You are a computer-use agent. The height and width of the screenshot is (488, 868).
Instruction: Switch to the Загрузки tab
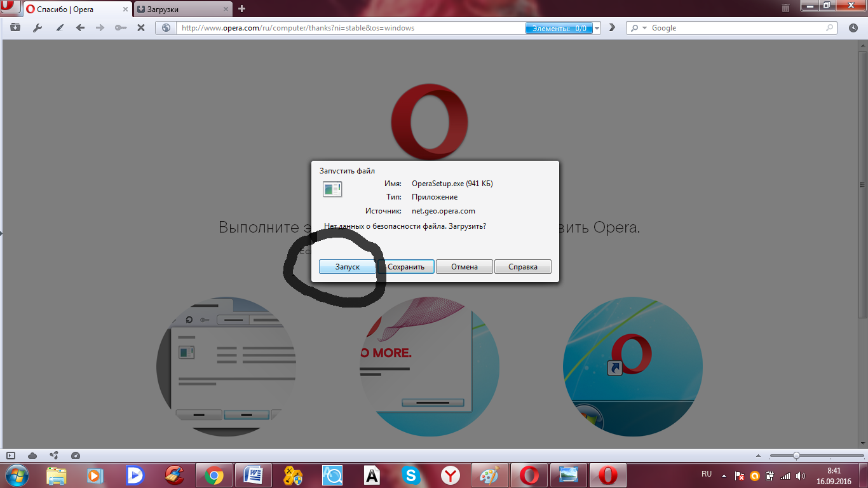184,10
